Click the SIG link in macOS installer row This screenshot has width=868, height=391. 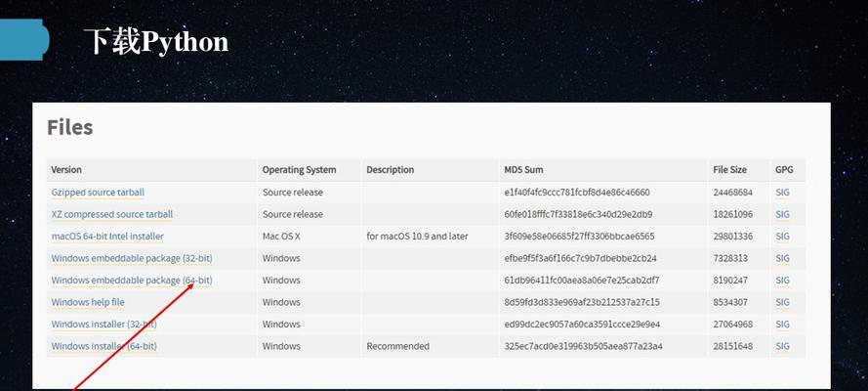coord(782,237)
